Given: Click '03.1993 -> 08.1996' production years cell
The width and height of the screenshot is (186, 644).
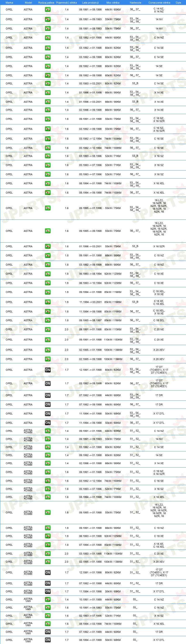Looking at the screenshot, I should tap(90, 156).
